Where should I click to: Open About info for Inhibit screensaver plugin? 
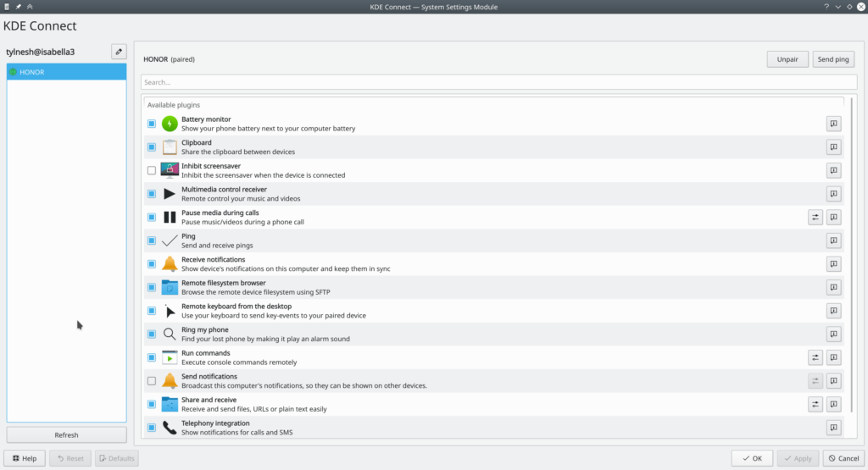tap(833, 170)
